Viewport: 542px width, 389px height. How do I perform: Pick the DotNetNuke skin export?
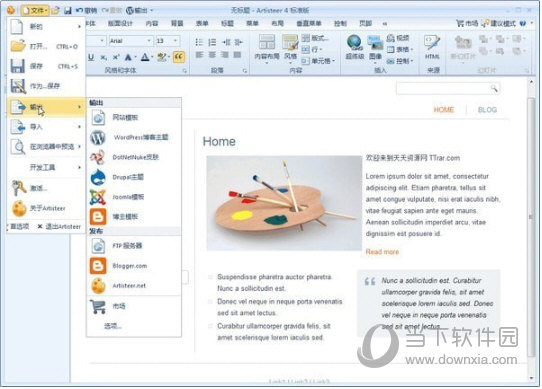[x=134, y=157]
